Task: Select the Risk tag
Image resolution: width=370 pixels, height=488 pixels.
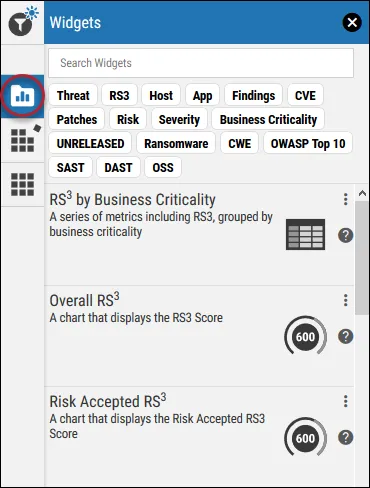Action: click(128, 120)
